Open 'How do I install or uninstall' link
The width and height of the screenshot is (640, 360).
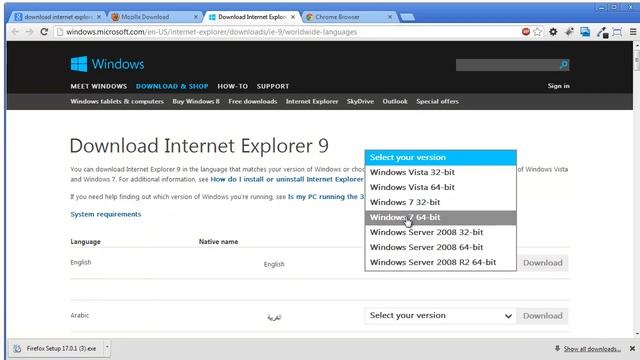click(x=287, y=179)
